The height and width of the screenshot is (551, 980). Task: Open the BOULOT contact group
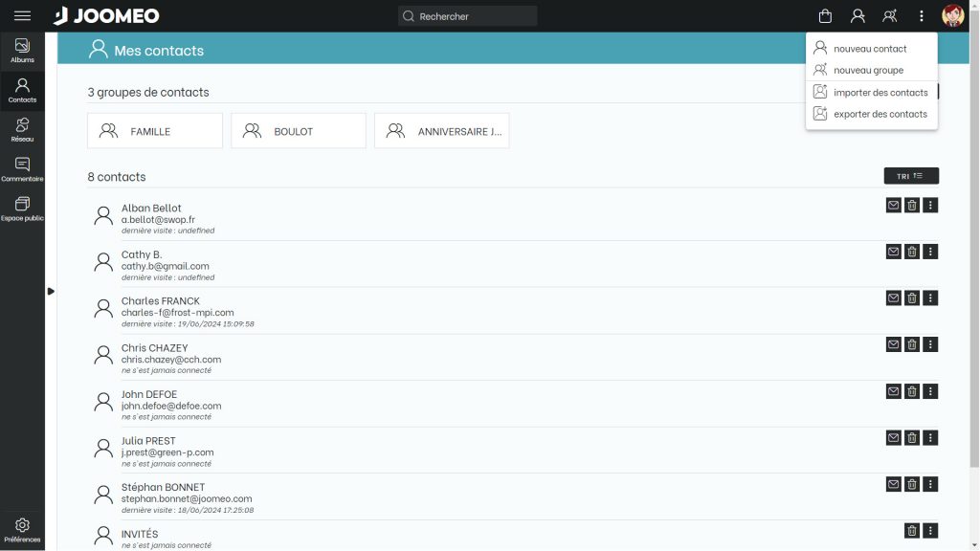point(299,131)
